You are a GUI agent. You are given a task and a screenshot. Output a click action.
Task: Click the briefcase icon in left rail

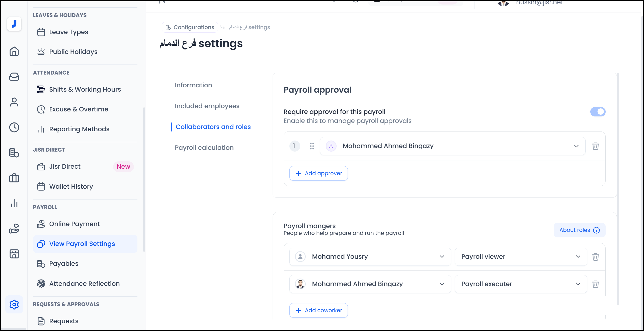[x=14, y=178]
